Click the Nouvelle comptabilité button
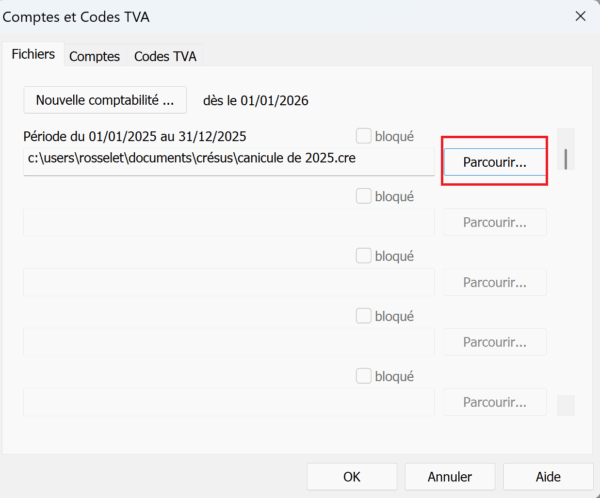Image resolution: width=600 pixels, height=498 pixels. coord(105,100)
